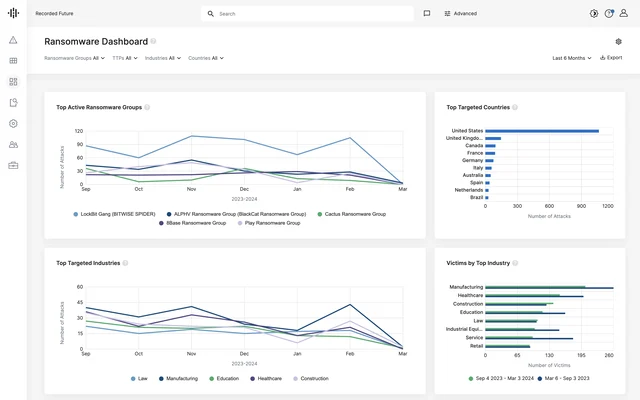640x400 pixels.
Task: Open the table grid icon in sidebar
Action: tap(13, 61)
